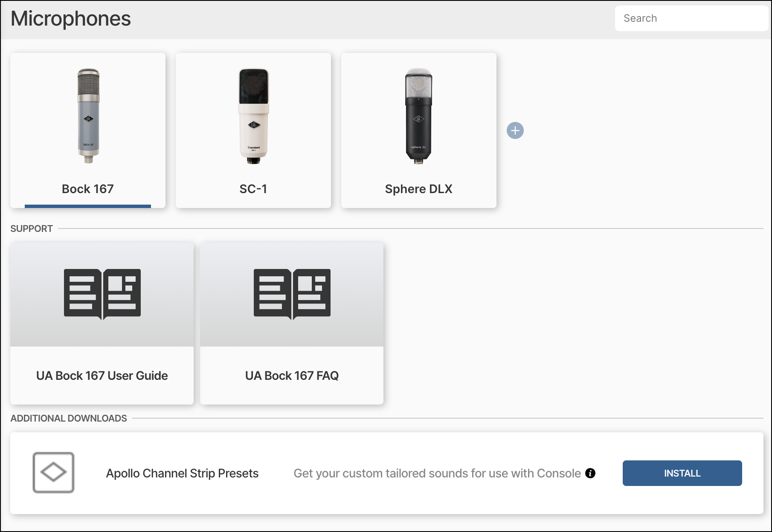Viewport: 772px width, 532px height.
Task: Open the UA Bock 167 FAQ
Action: point(292,324)
